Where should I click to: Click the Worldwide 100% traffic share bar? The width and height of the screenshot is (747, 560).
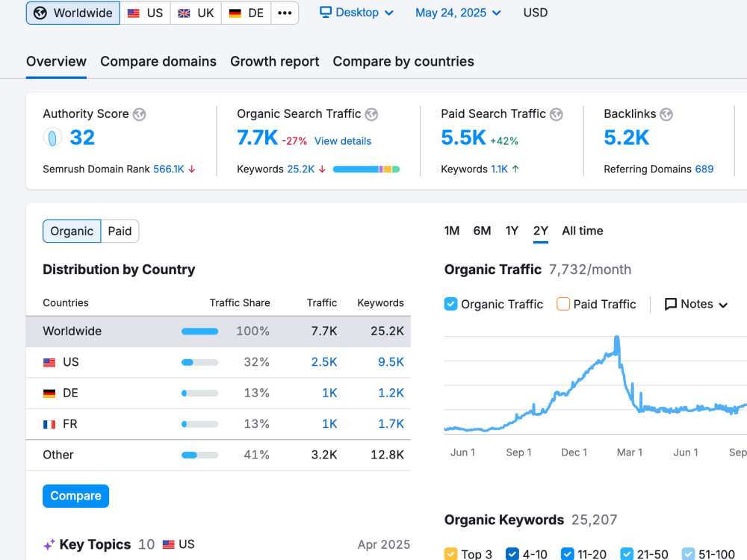pos(199,332)
